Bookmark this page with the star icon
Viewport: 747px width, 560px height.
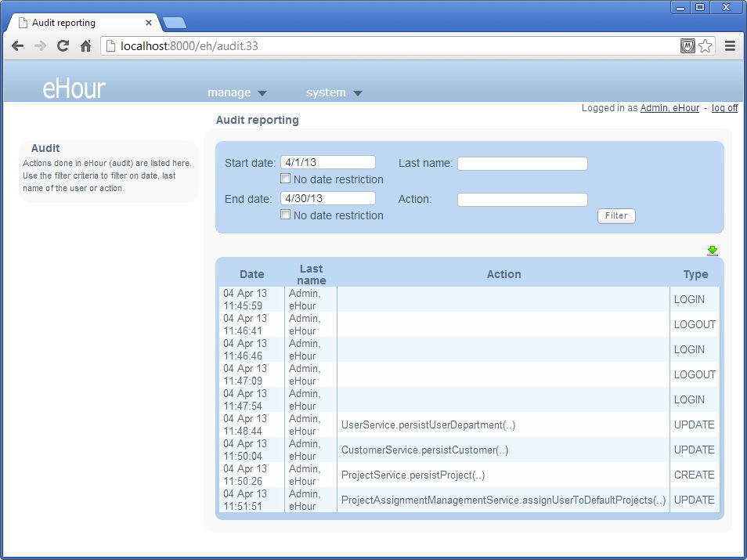[x=705, y=45]
